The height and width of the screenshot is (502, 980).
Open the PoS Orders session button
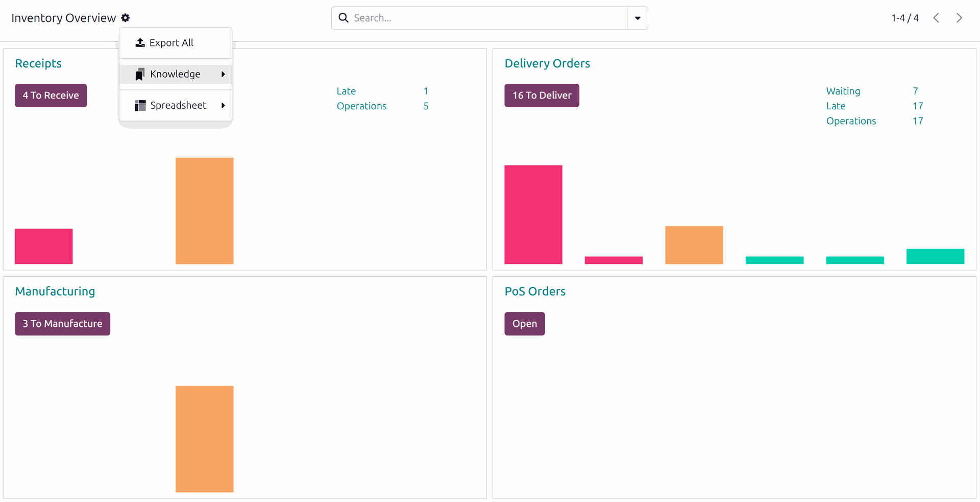(524, 324)
